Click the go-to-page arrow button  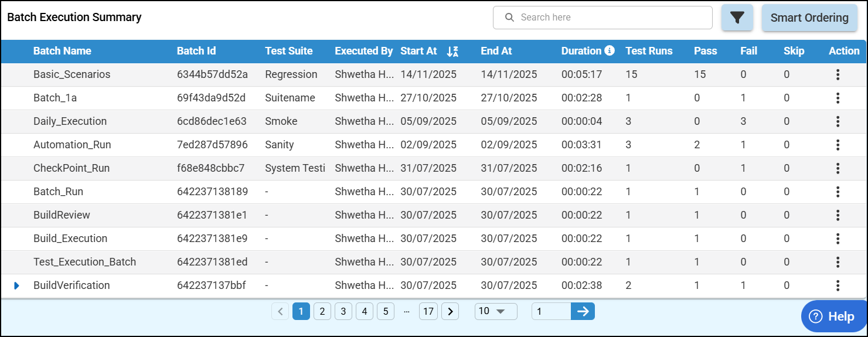coord(583,311)
